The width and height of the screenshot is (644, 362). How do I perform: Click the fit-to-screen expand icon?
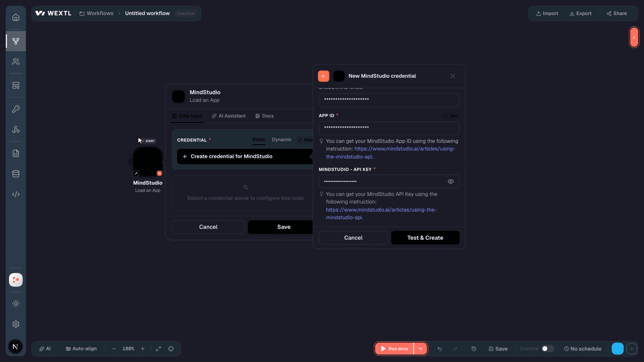pos(158,348)
